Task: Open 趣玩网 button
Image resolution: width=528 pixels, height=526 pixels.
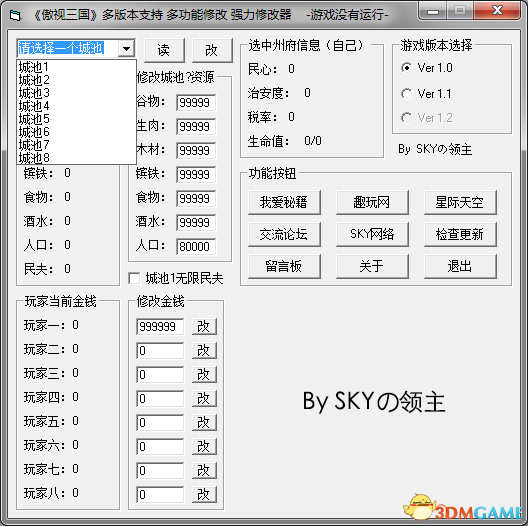Action: point(372,202)
